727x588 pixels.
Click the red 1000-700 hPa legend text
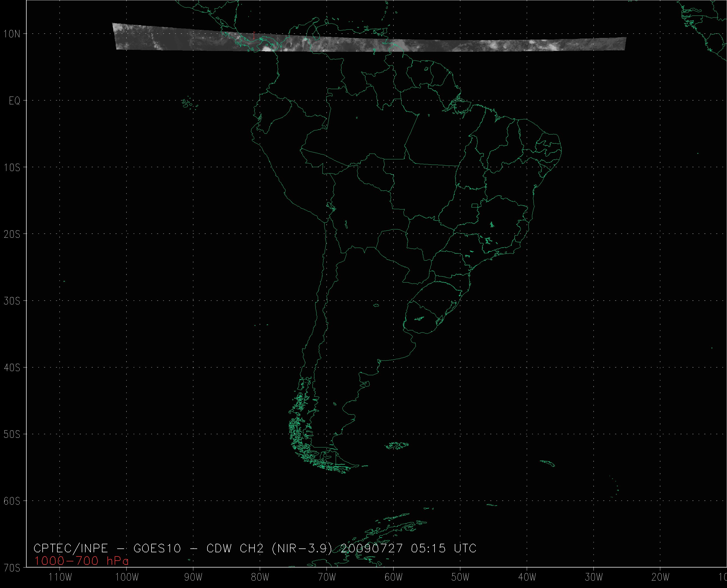(x=81, y=561)
